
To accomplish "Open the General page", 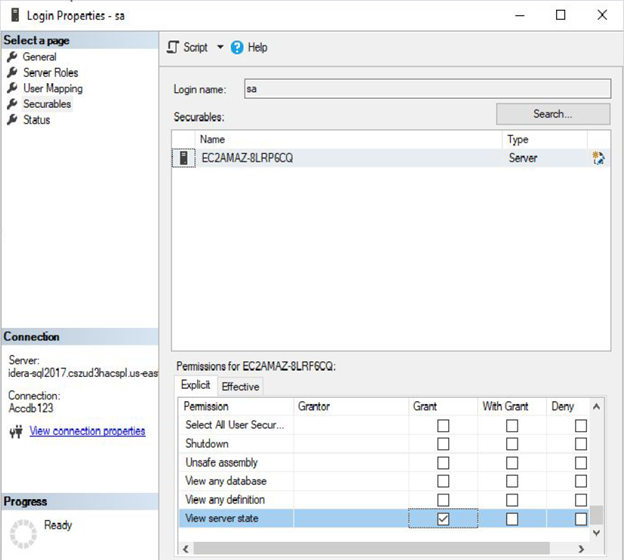I will click(39, 57).
